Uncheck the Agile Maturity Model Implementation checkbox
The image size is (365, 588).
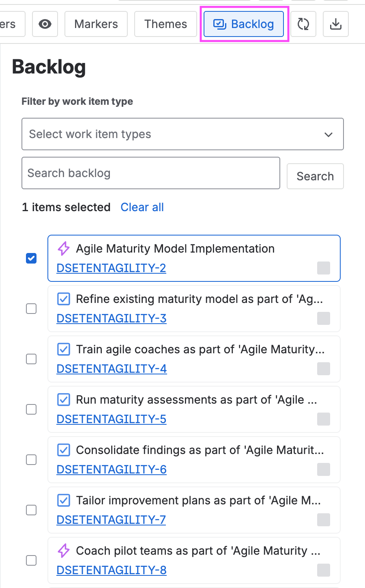click(31, 258)
